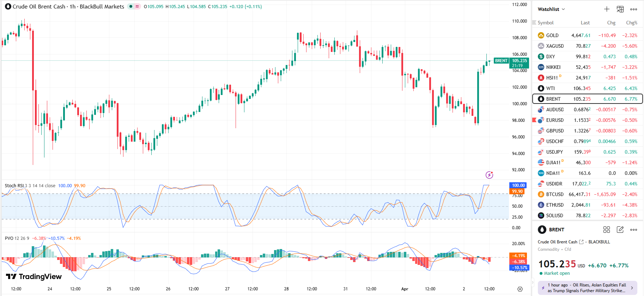Sort the watchlist by the Chg% column
The width and height of the screenshot is (644, 296).
pyautogui.click(x=631, y=23)
